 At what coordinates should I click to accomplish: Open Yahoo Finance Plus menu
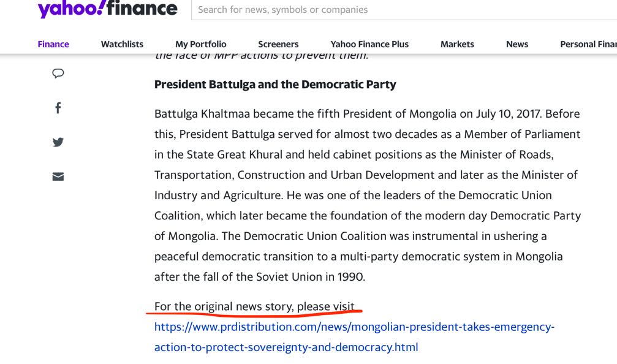pos(369,44)
